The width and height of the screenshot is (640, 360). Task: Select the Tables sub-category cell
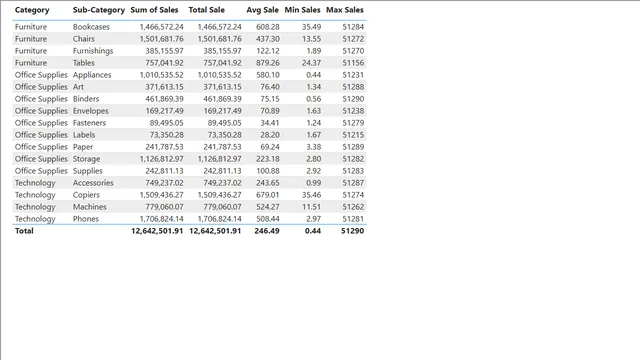[x=84, y=63]
